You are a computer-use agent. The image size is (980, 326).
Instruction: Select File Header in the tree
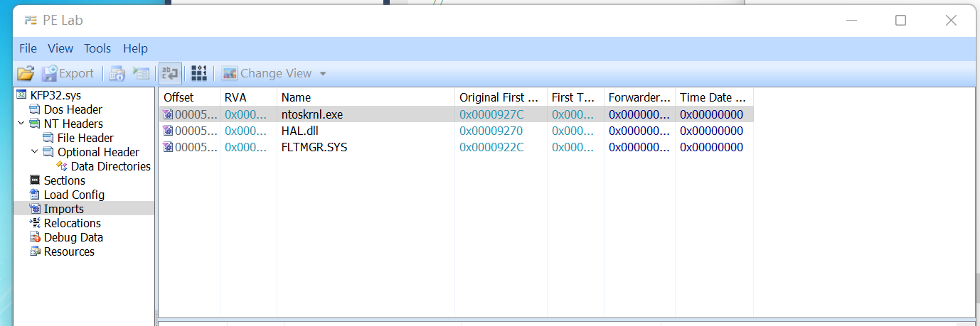[85, 138]
